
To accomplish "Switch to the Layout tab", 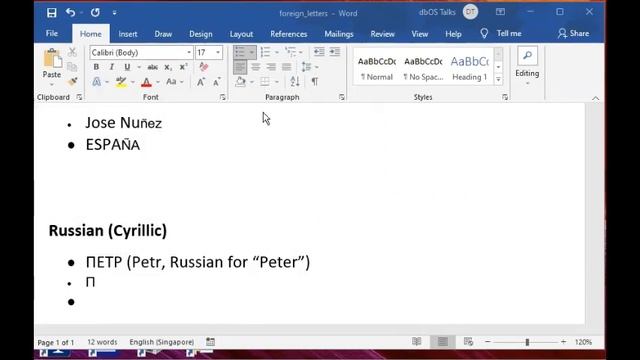I will click(241, 34).
